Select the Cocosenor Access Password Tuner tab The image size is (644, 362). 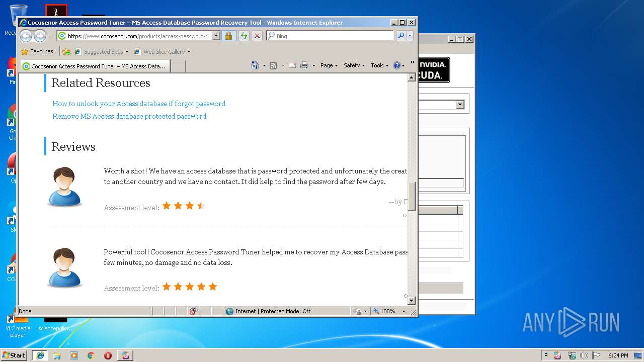click(x=95, y=66)
